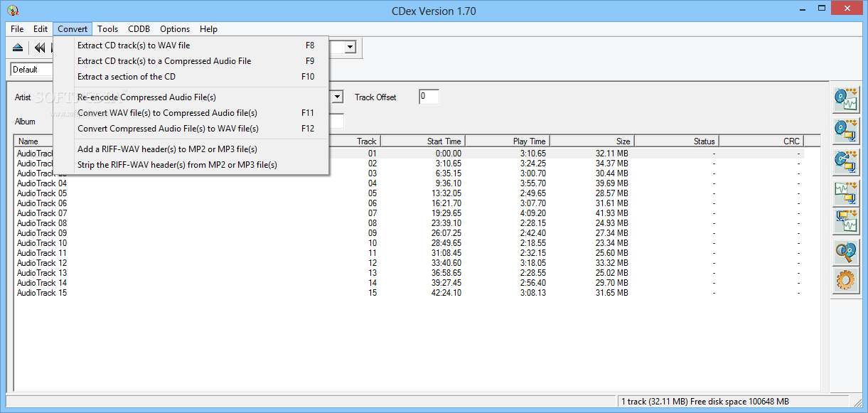Click the 39.69 MB size cell
Screen dimensions: 868x413
[x=611, y=183]
